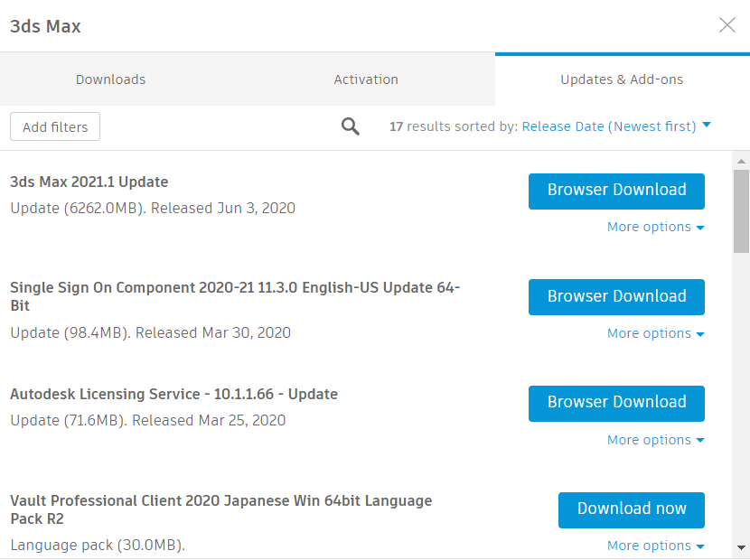Expand More options for 3ds Max 2021.1 Update
This screenshot has width=750, height=560.
(655, 227)
